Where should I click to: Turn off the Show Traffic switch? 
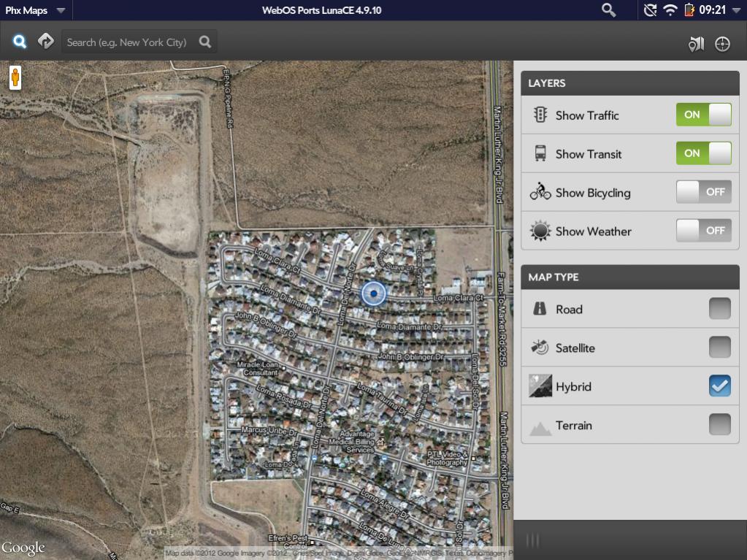(703, 115)
